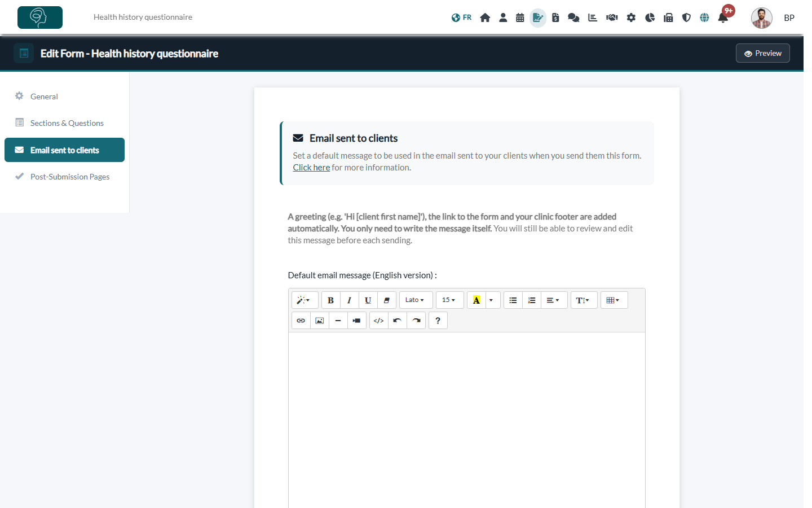The width and height of the screenshot is (812, 508).
Task: Click inside the email message editor area
Action: [x=467, y=420]
